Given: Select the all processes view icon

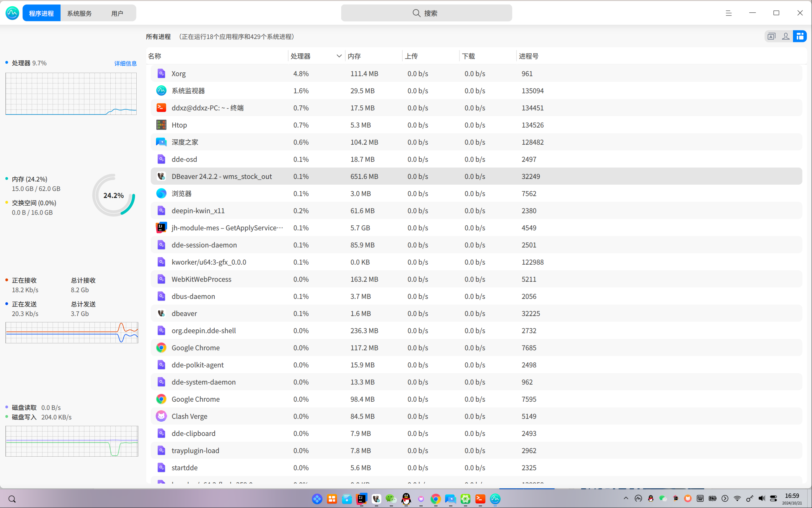Looking at the screenshot, I should 800,36.
